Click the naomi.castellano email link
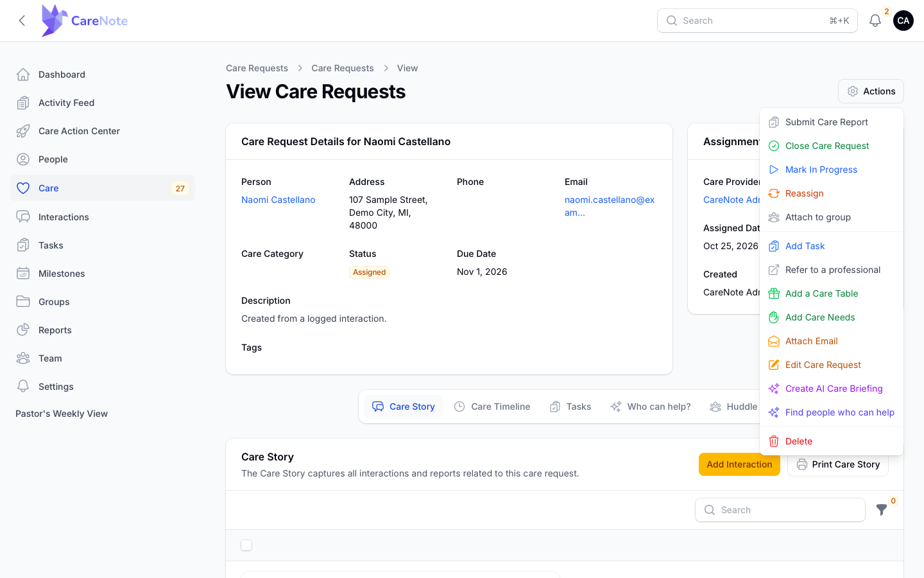 tap(610, 206)
